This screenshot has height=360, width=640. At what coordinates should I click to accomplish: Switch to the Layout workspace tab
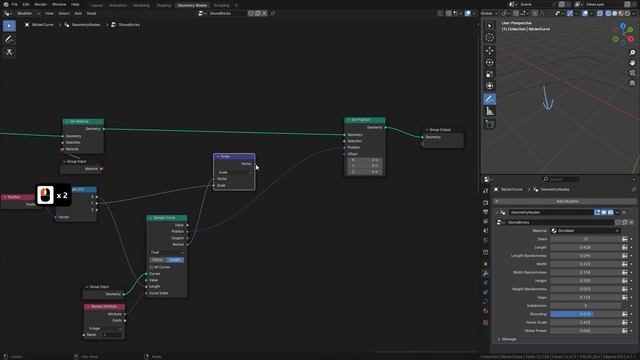click(97, 5)
